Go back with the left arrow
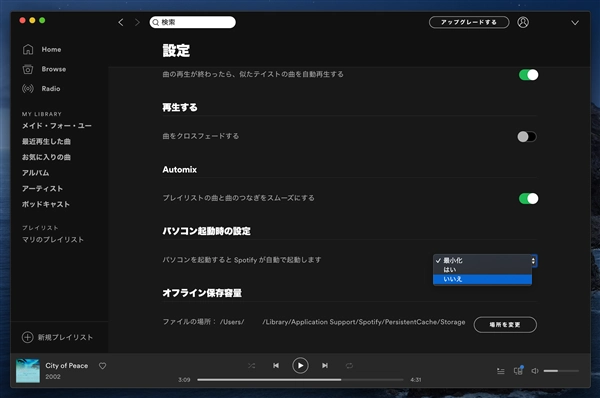The height and width of the screenshot is (398, 600). (x=121, y=23)
